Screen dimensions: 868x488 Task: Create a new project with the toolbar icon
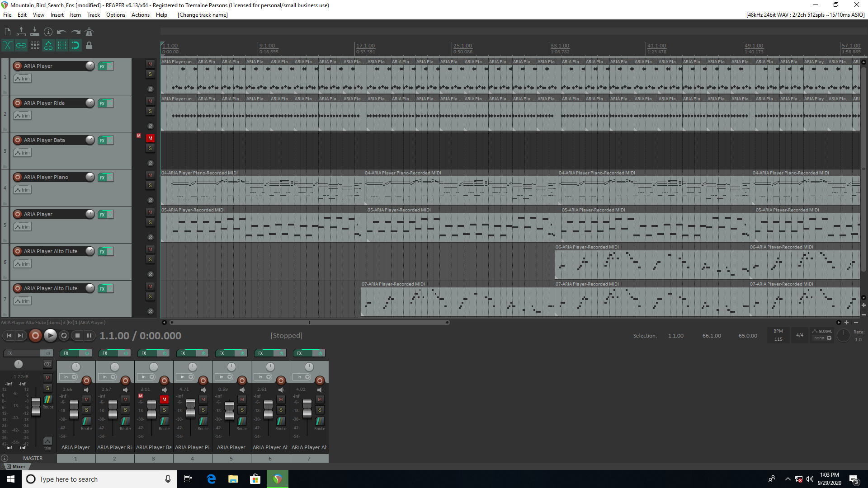[x=8, y=32]
